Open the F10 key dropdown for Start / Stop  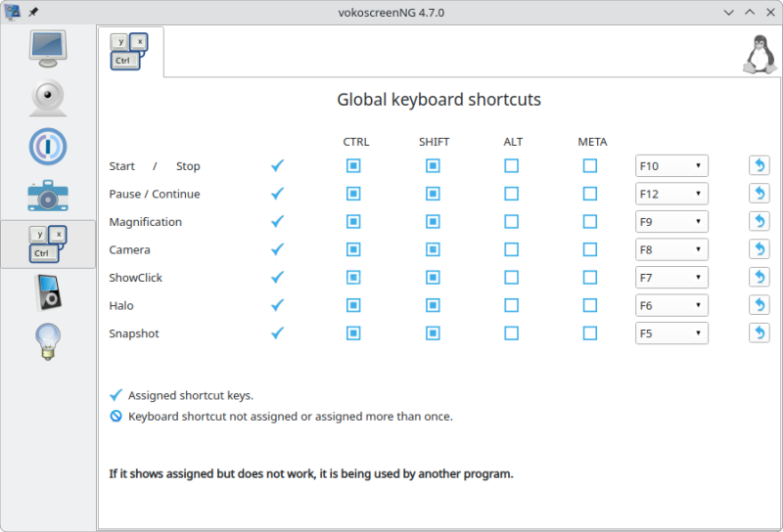pos(671,165)
